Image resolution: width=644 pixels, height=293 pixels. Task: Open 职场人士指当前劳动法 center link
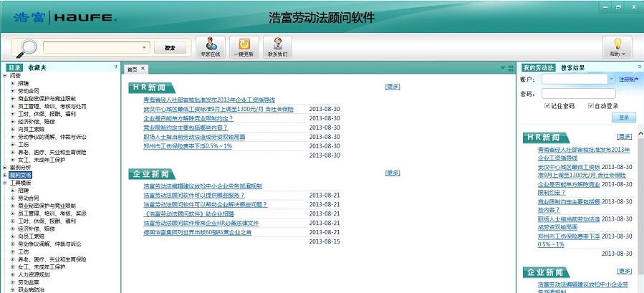[194, 137]
